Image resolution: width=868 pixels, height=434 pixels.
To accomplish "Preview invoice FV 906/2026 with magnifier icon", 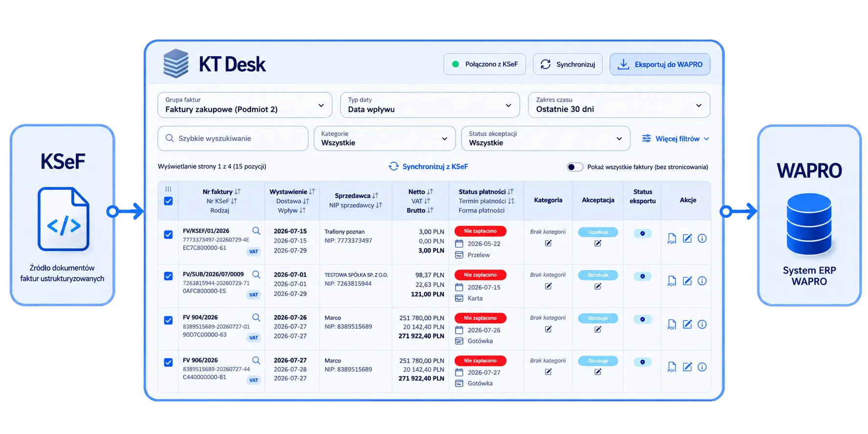I will click(256, 361).
